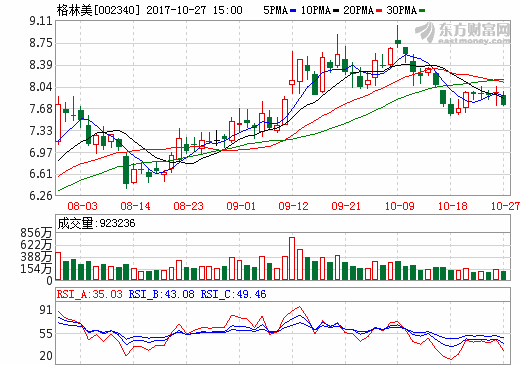This screenshot has height=365, width=520.
Task: Click the stock title 格林美[002340]
Action: point(98,10)
